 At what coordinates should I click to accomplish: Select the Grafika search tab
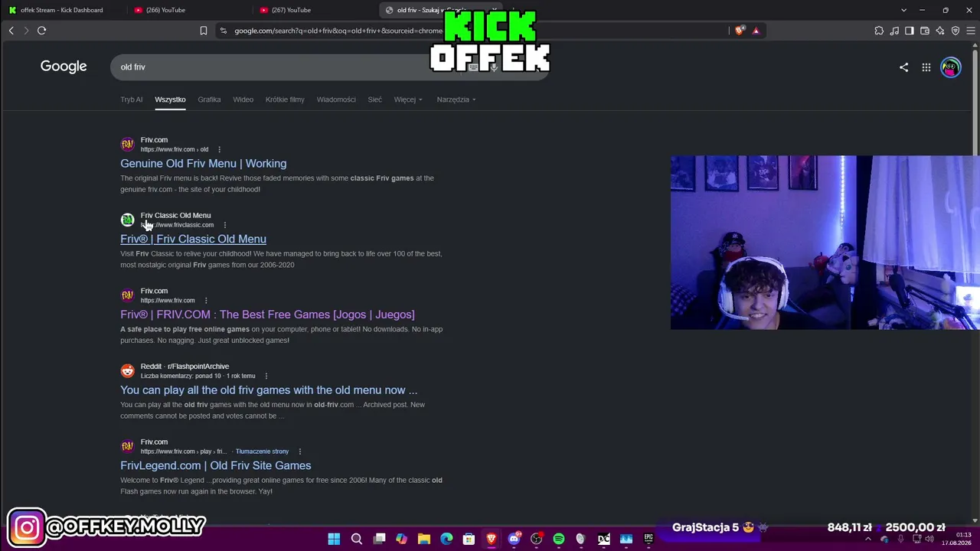pyautogui.click(x=209, y=99)
